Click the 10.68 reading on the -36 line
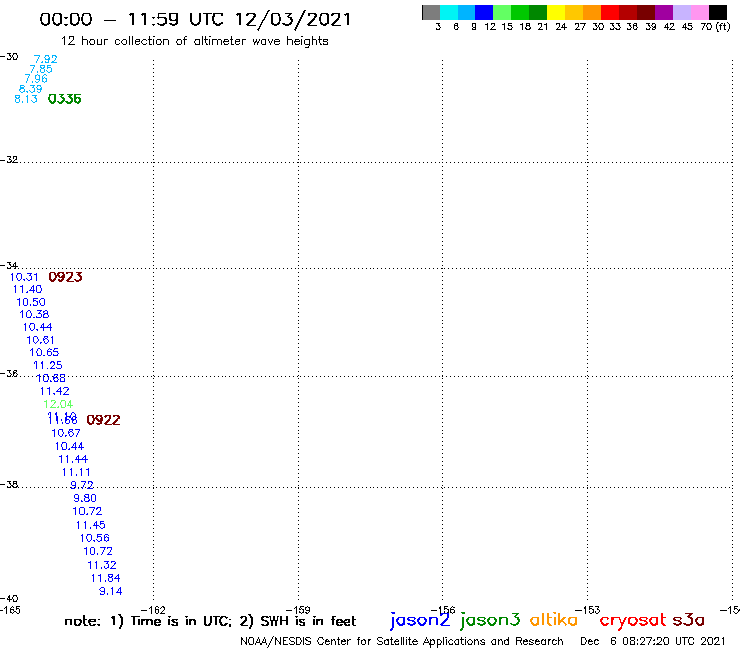Image resolution: width=740 pixels, height=650 pixels. pos(51,378)
